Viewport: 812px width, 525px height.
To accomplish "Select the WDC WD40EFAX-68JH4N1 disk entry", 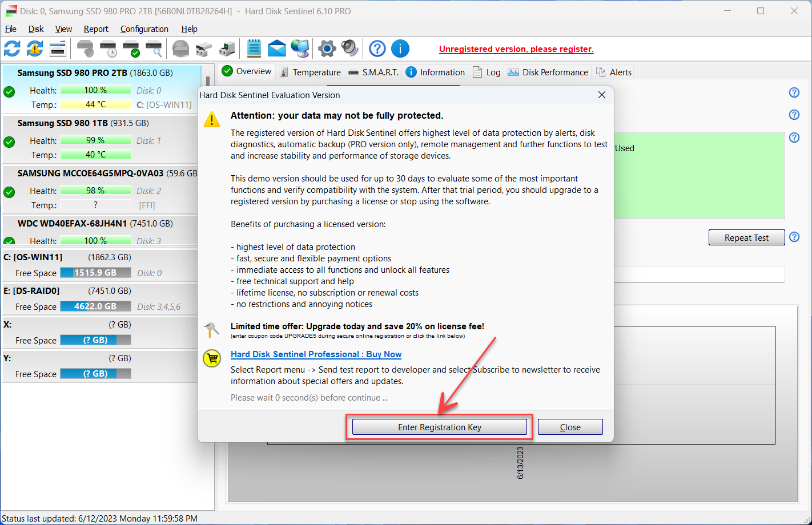I will pyautogui.click(x=101, y=231).
